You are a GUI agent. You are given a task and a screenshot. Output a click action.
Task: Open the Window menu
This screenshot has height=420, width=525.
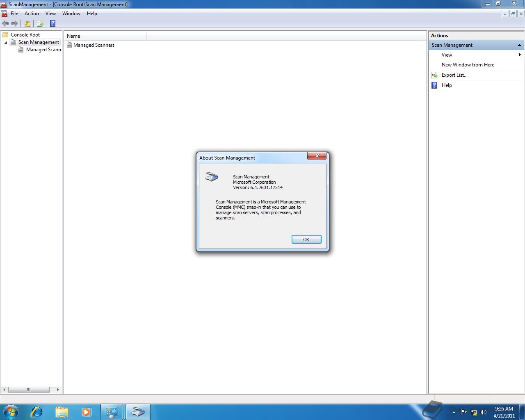71,14
